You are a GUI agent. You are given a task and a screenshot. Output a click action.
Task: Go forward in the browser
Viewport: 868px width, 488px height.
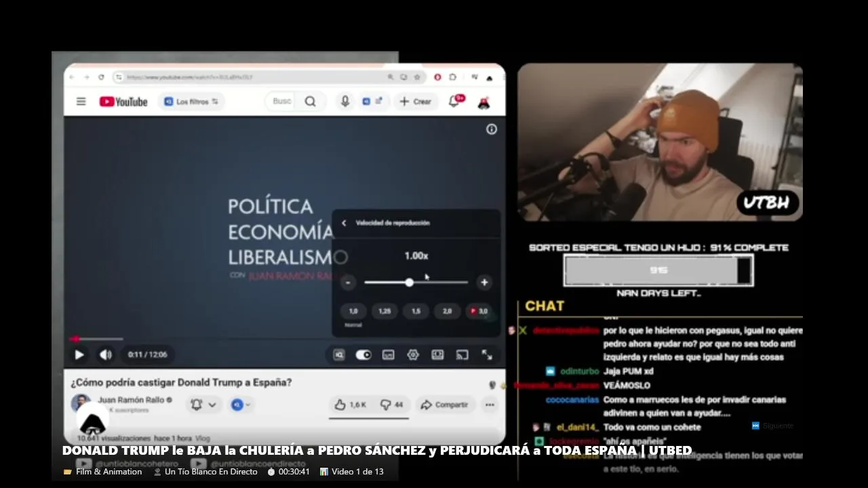click(87, 77)
